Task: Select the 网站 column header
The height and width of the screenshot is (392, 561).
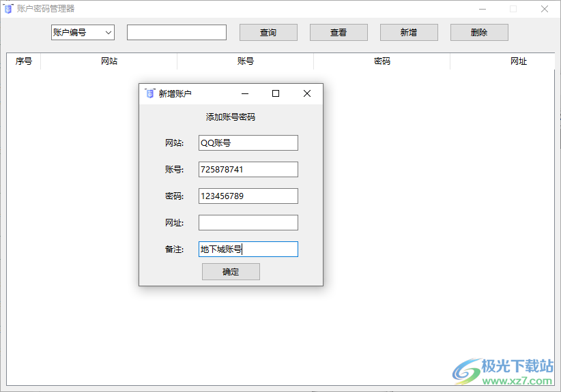Action: tap(109, 61)
